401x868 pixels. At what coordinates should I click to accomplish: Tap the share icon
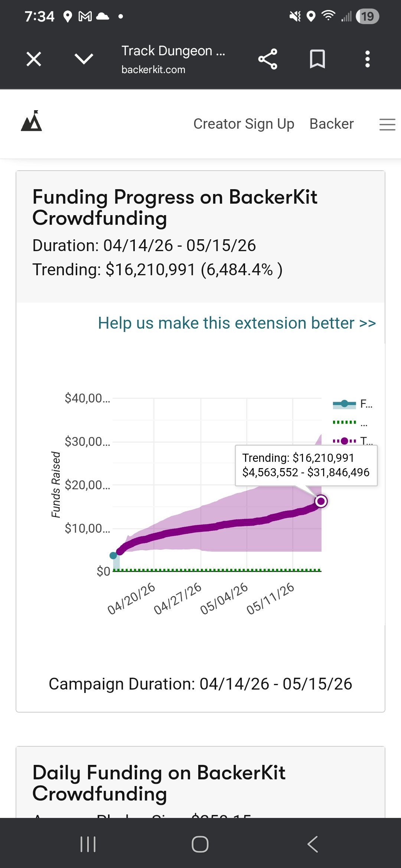(268, 59)
